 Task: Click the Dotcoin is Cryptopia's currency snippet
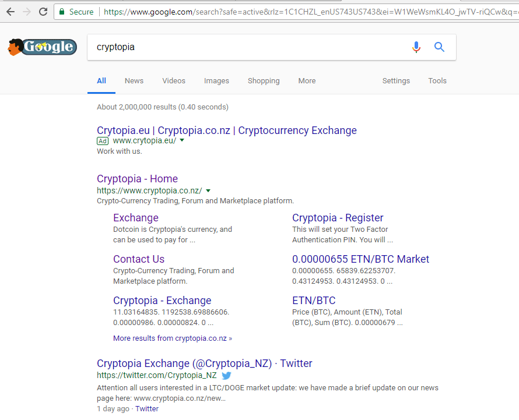(x=173, y=235)
